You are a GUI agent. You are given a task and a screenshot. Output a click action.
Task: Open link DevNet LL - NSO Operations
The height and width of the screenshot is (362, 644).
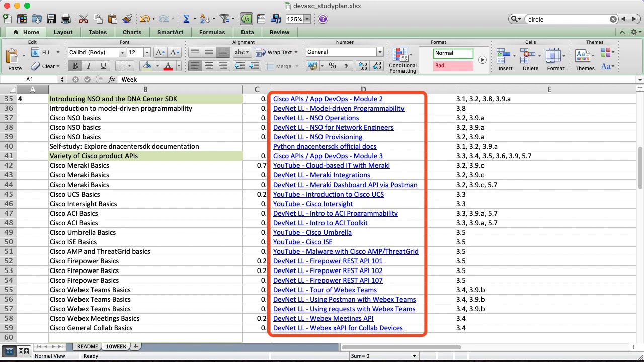tap(316, 118)
